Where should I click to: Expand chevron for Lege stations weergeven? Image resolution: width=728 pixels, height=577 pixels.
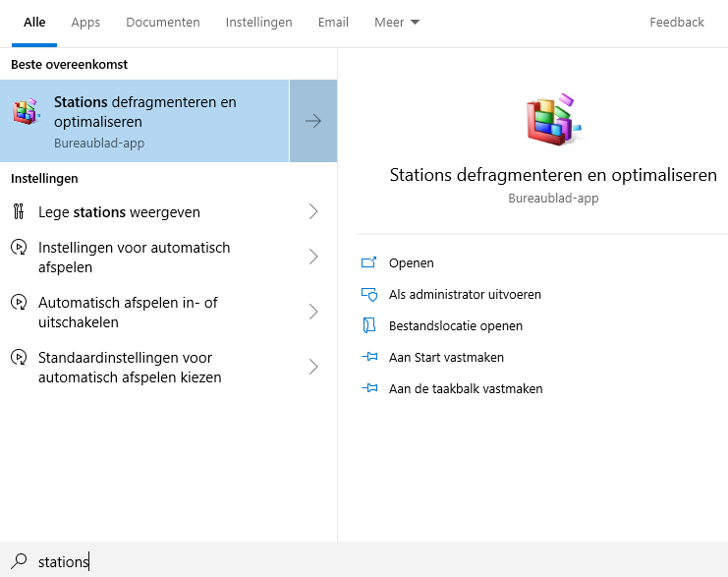pos(313,212)
